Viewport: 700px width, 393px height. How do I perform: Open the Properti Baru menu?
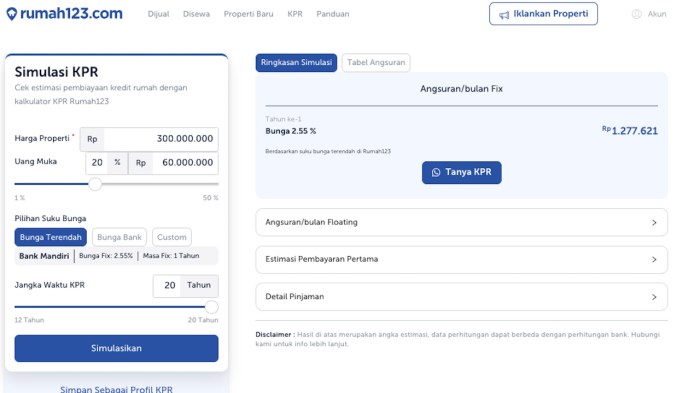pos(248,14)
